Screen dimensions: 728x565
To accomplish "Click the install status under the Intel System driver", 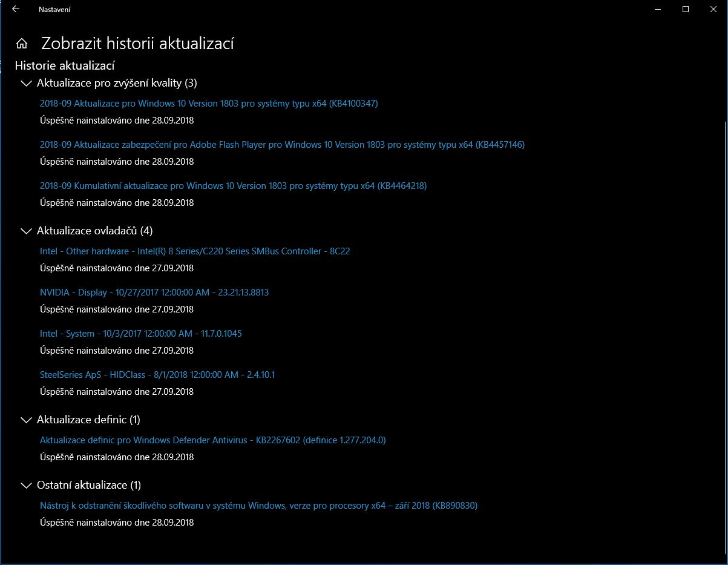I will tap(117, 351).
